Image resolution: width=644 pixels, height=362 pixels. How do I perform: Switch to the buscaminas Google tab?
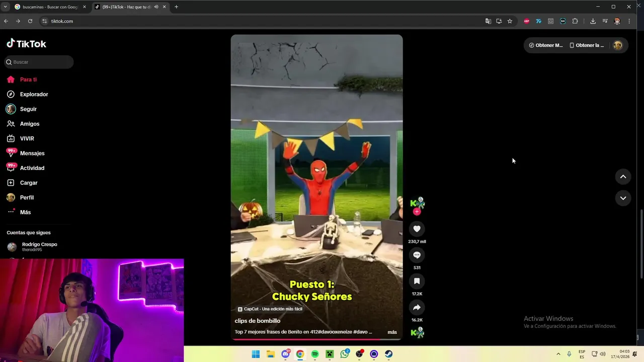(50, 7)
